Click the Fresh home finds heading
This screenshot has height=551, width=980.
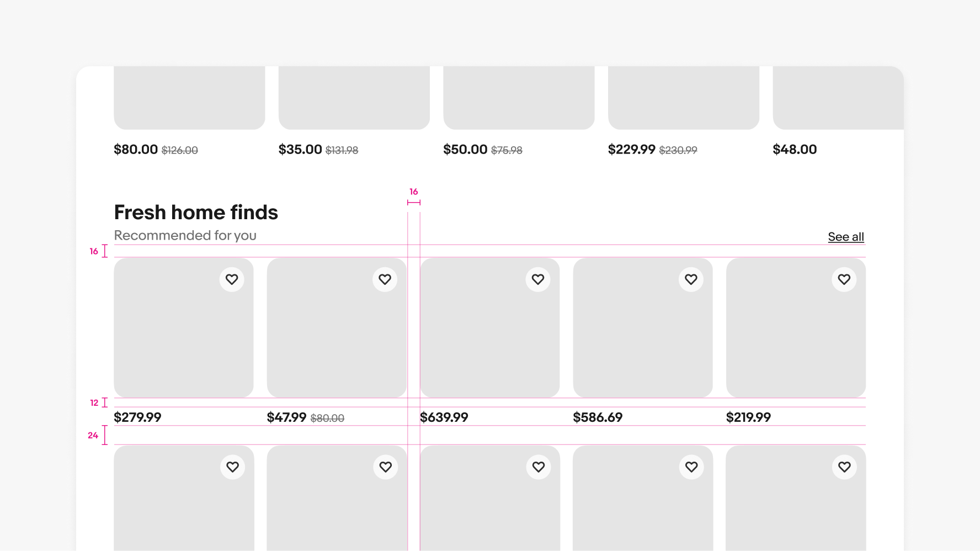coord(196,212)
